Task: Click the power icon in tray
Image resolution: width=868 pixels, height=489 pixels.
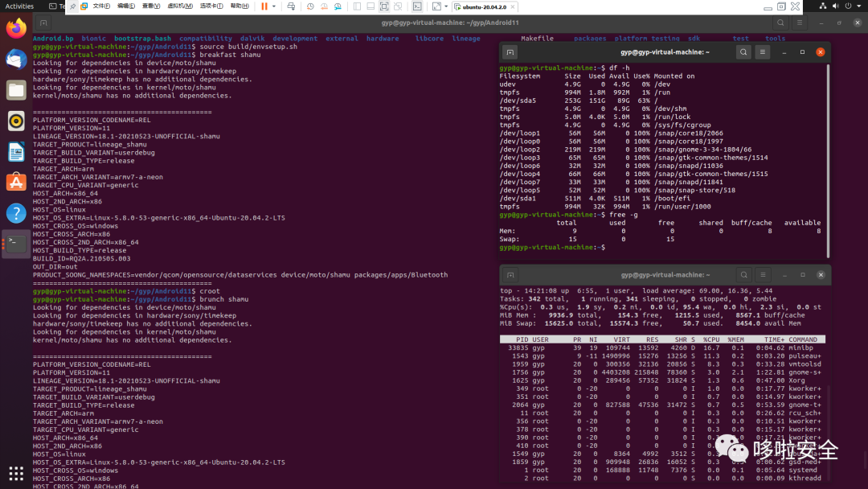Action: click(848, 6)
